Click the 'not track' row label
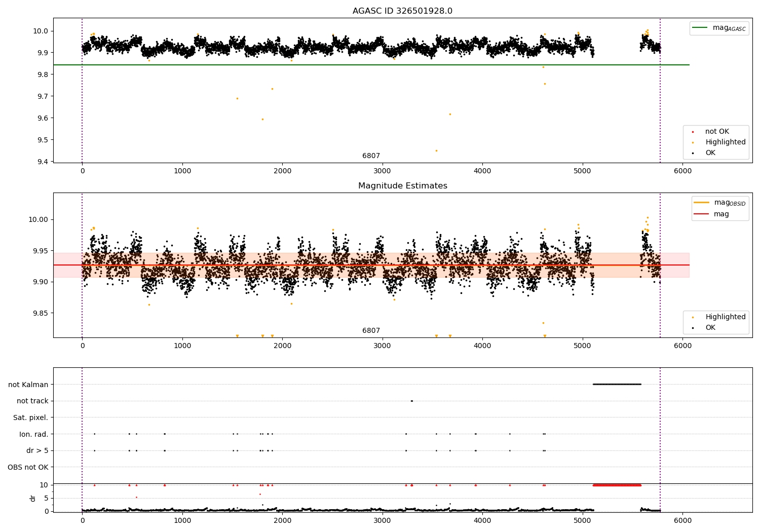The image size is (760, 532). click(32, 401)
